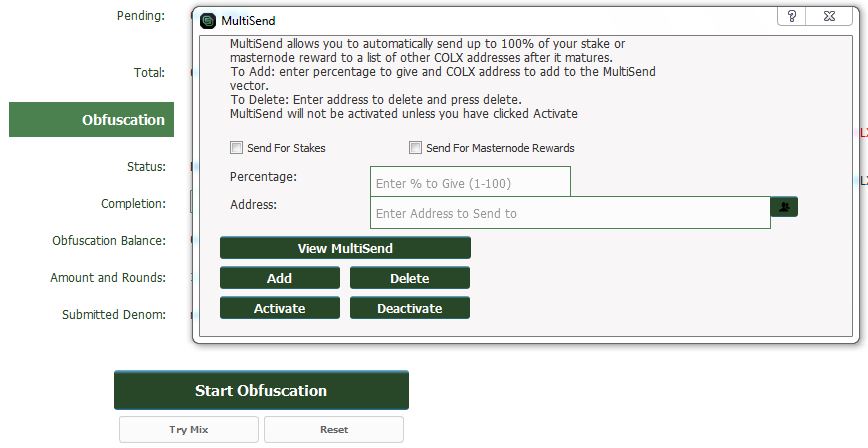
Task: Click the View MultiSend button
Action: coord(345,248)
